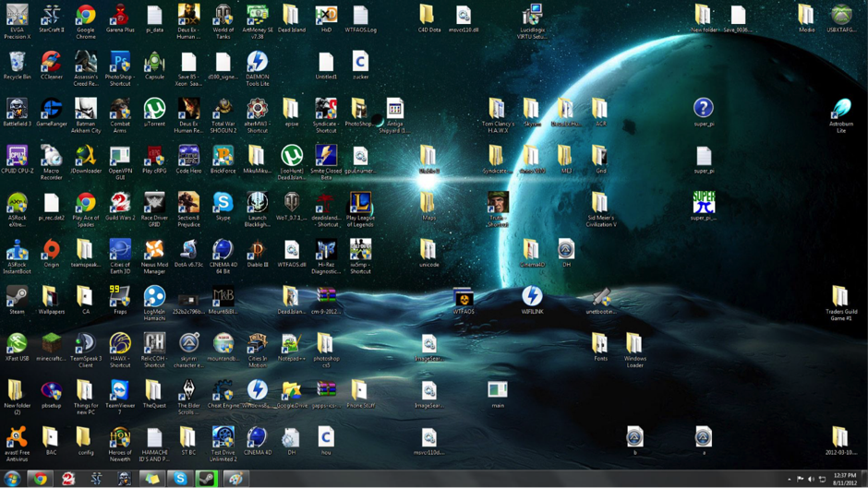
Task: Select the Astroburn Lite desktop icon
Action: (x=840, y=110)
